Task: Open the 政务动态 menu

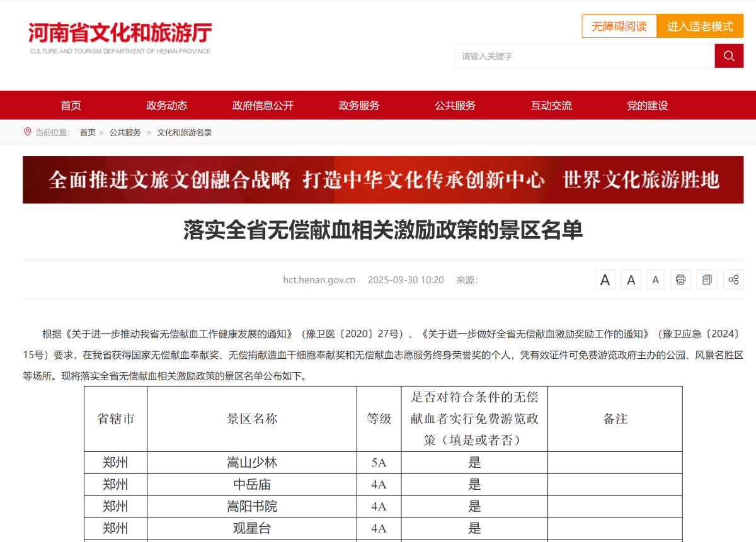Action: (167, 106)
